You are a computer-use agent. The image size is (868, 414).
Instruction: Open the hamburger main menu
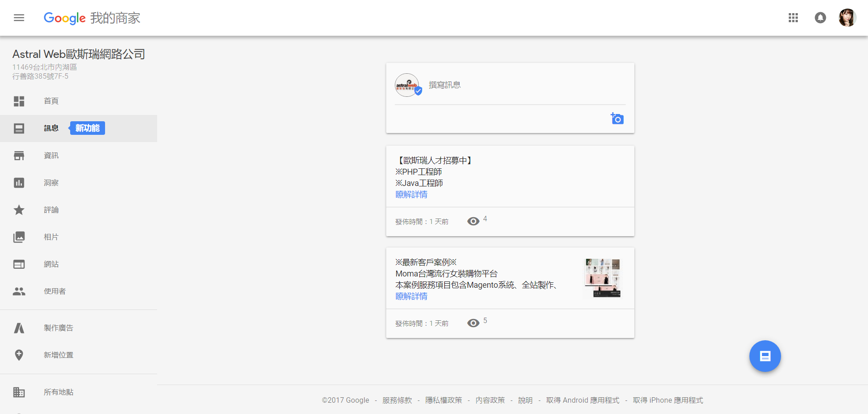click(19, 18)
